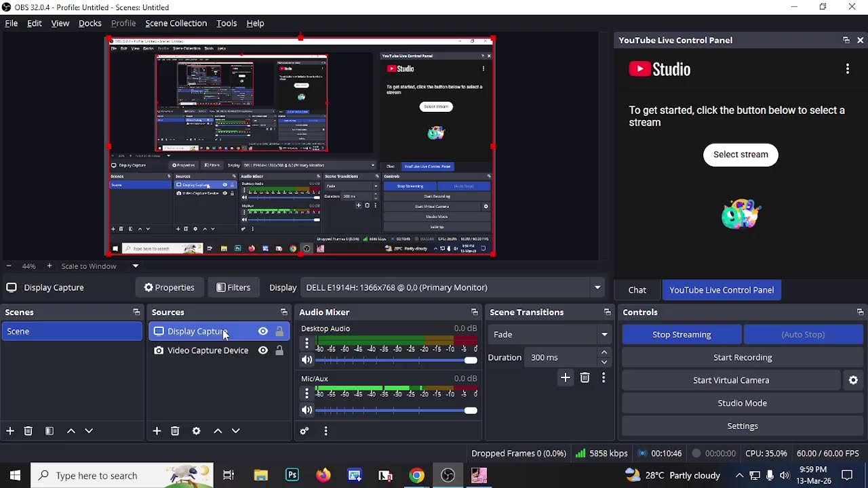Select Video Capture Device source row
The height and width of the screenshot is (488, 868).
[218, 350]
